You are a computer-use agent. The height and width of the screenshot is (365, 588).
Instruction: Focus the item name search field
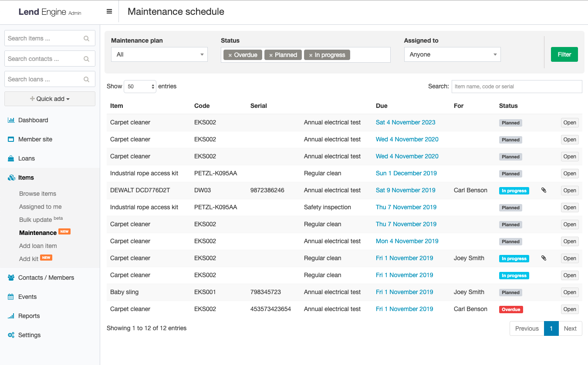(517, 87)
